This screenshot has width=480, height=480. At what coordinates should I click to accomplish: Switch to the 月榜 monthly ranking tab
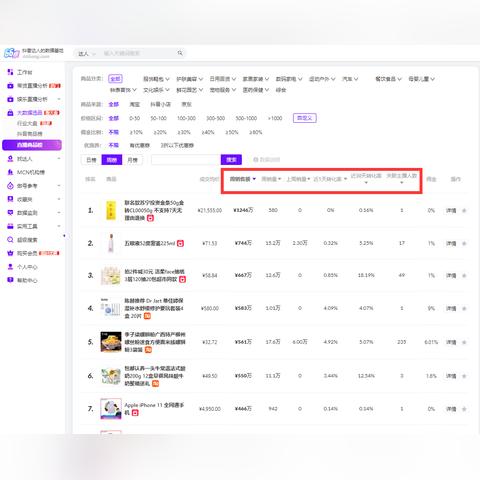[132, 160]
